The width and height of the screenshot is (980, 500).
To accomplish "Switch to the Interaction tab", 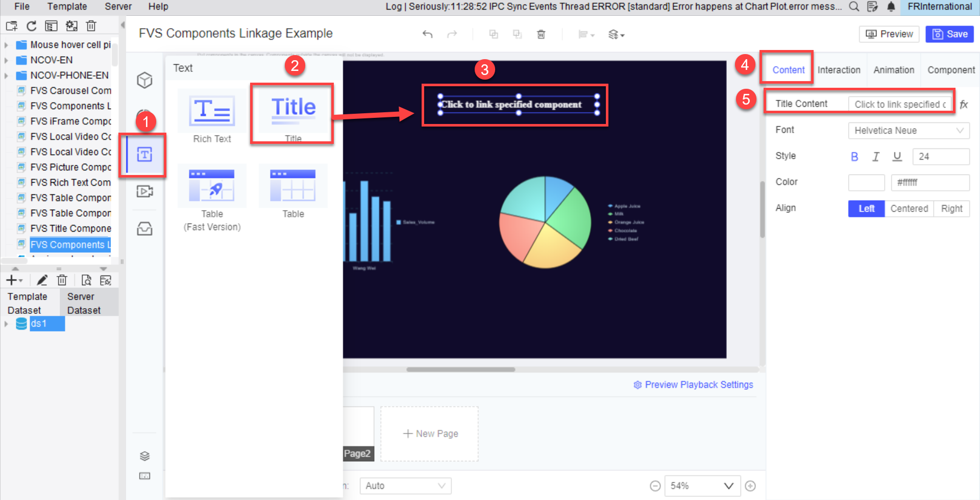I will [x=839, y=69].
